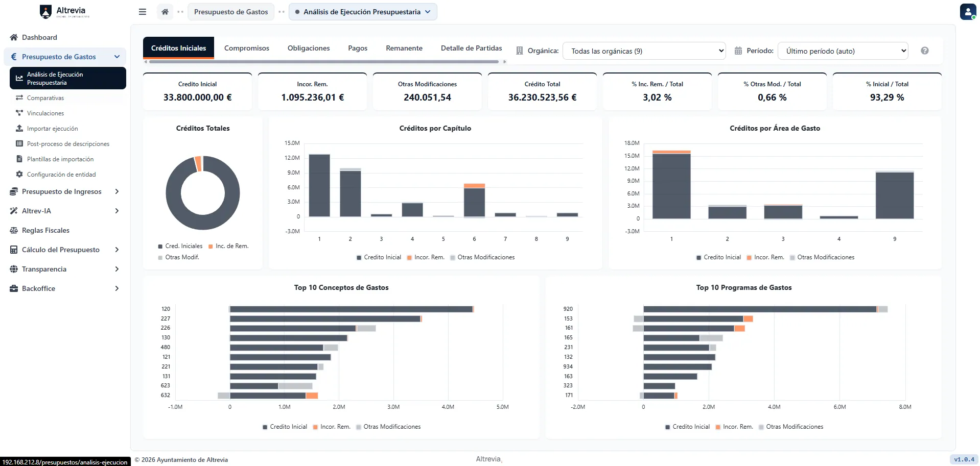Viewport: 980px width, 466px height.
Task: Switch to the Detalle de Partidas tab
Action: 472,48
